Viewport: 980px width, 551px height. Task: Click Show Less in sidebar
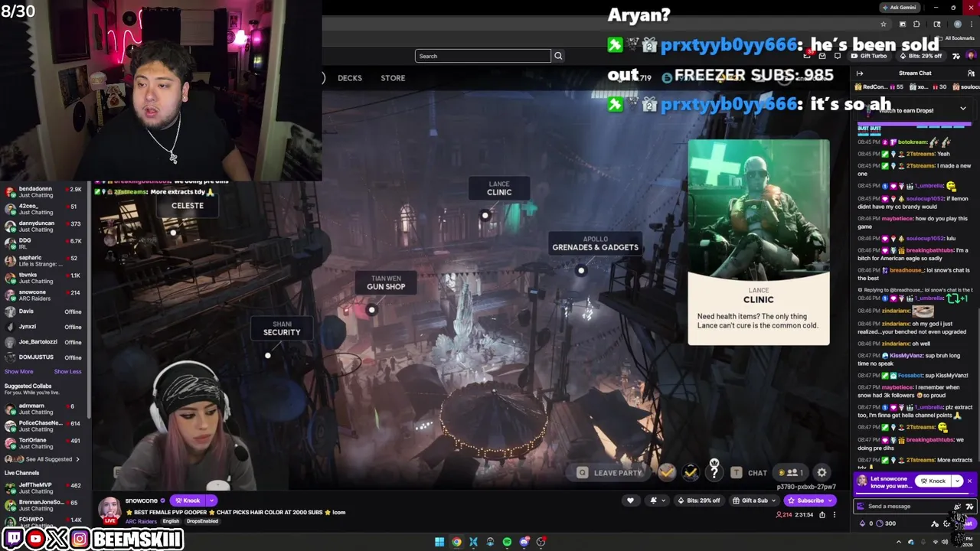point(67,372)
